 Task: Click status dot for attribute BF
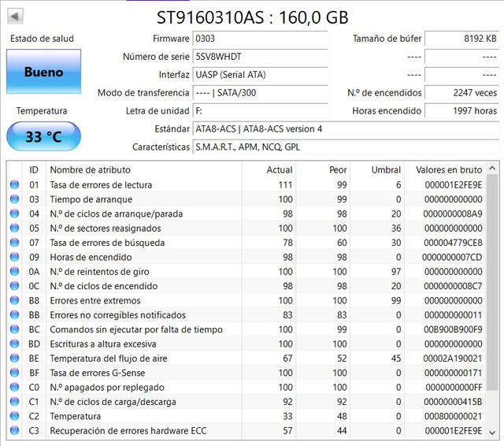tap(14, 373)
